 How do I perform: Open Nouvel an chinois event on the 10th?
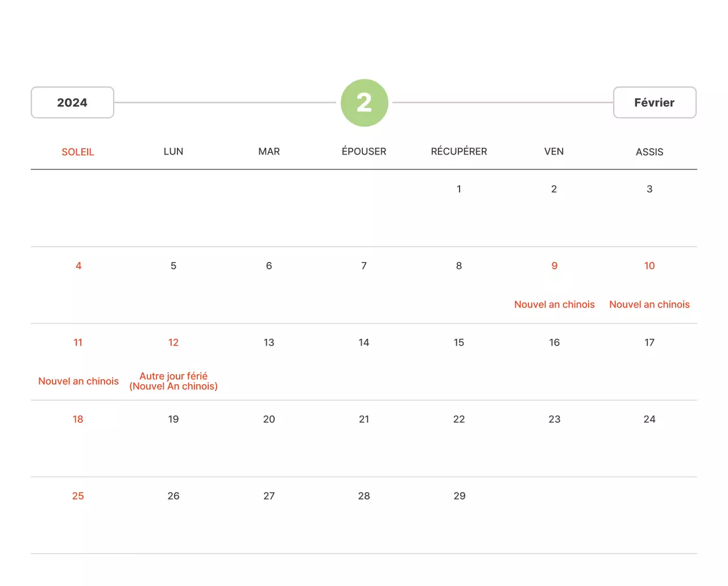[650, 305]
